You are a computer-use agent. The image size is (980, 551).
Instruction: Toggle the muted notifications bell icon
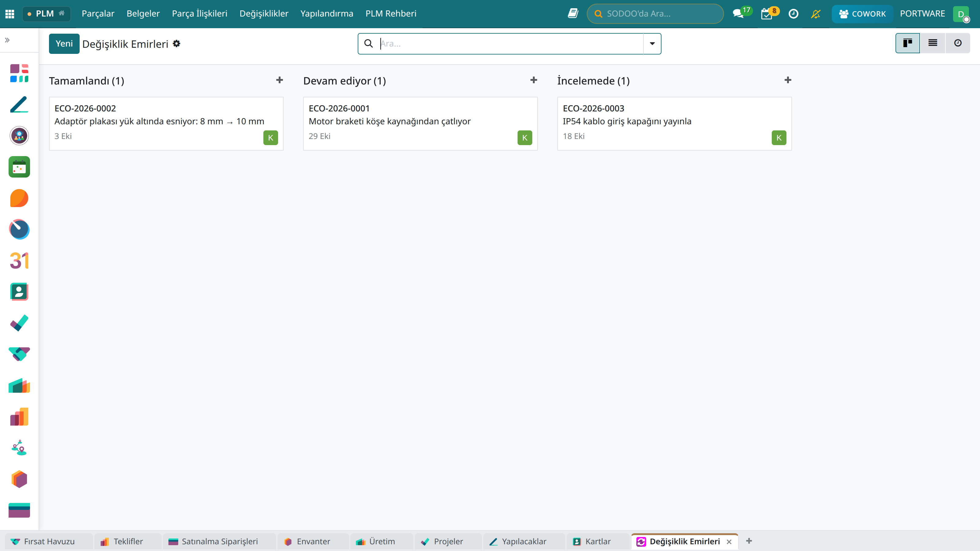tap(816, 14)
